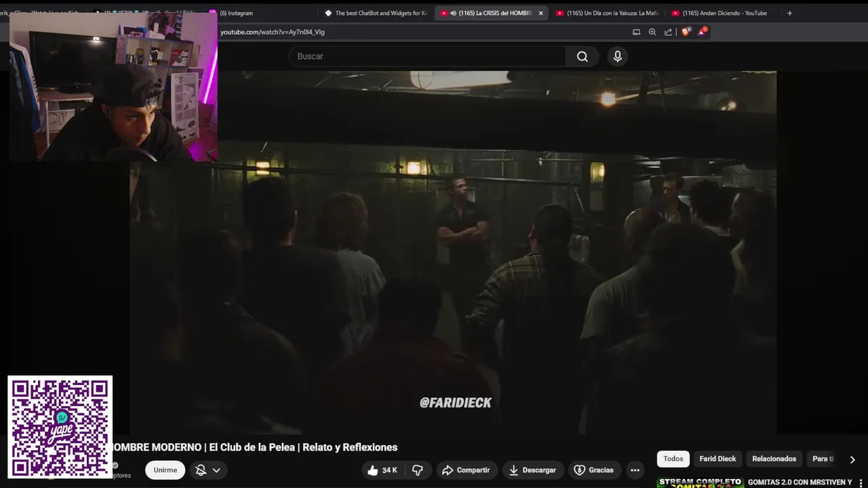Click the Yape QR code overlay
Image resolution: width=868 pixels, height=488 pixels.
pyautogui.click(x=60, y=427)
